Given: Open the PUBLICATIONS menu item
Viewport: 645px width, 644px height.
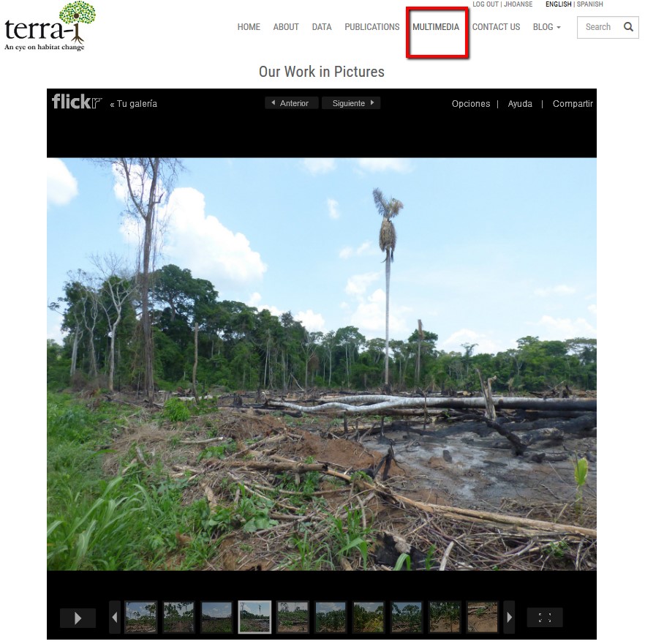Looking at the screenshot, I should pos(371,27).
